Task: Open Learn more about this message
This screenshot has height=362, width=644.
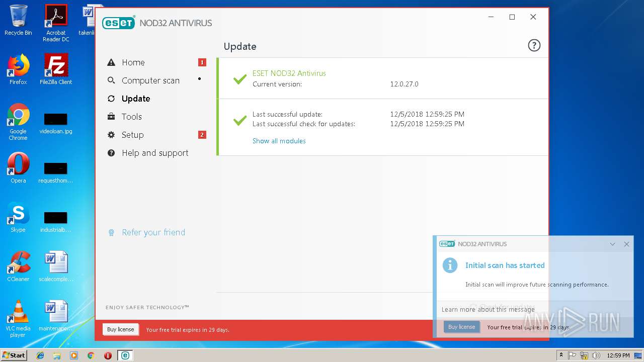Action: pos(488,309)
